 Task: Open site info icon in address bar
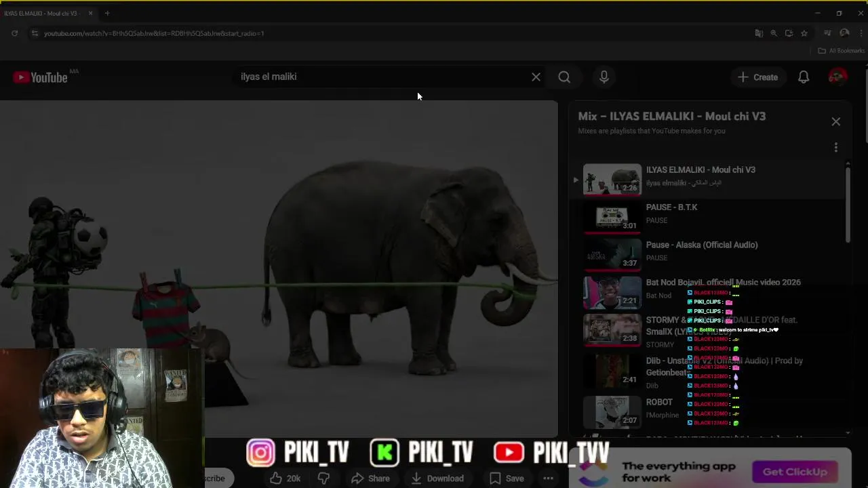[x=35, y=33]
